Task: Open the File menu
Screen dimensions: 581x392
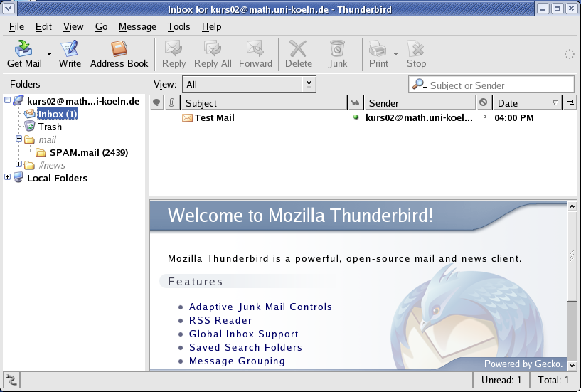Action: pos(16,27)
